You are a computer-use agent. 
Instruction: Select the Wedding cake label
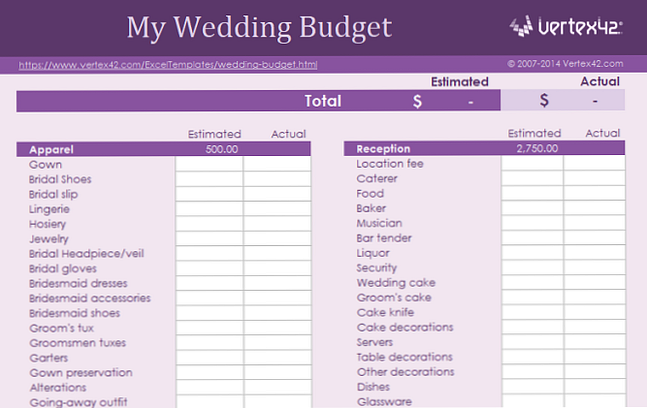point(396,283)
